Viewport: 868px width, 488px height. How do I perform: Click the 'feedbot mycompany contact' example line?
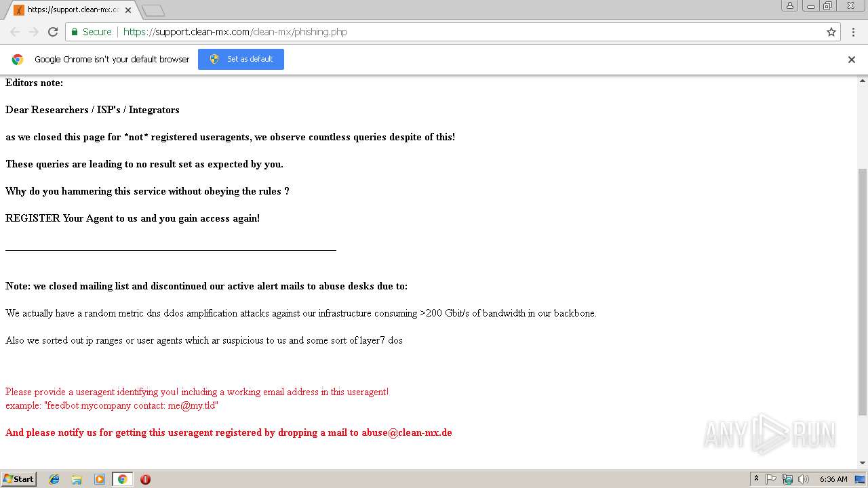(x=112, y=405)
